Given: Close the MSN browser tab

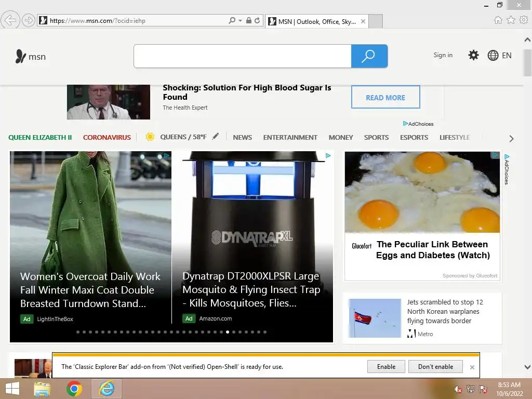Looking at the screenshot, I should click(x=363, y=21).
